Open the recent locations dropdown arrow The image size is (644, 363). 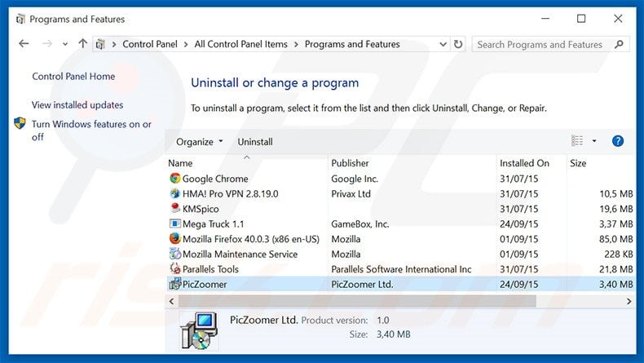pos(65,44)
